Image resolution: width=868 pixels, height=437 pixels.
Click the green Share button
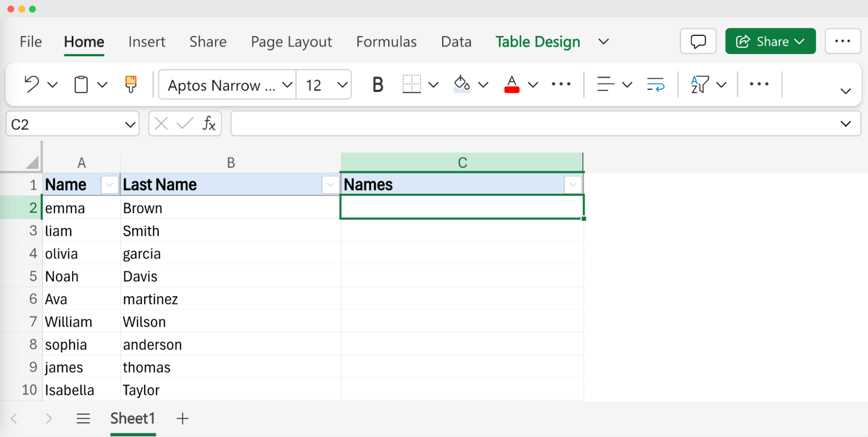770,41
